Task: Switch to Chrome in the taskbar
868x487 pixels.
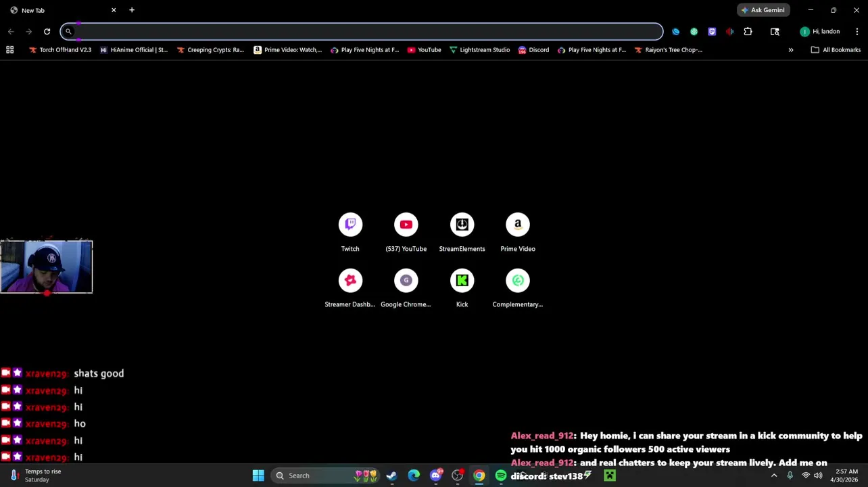Action: 479,476
